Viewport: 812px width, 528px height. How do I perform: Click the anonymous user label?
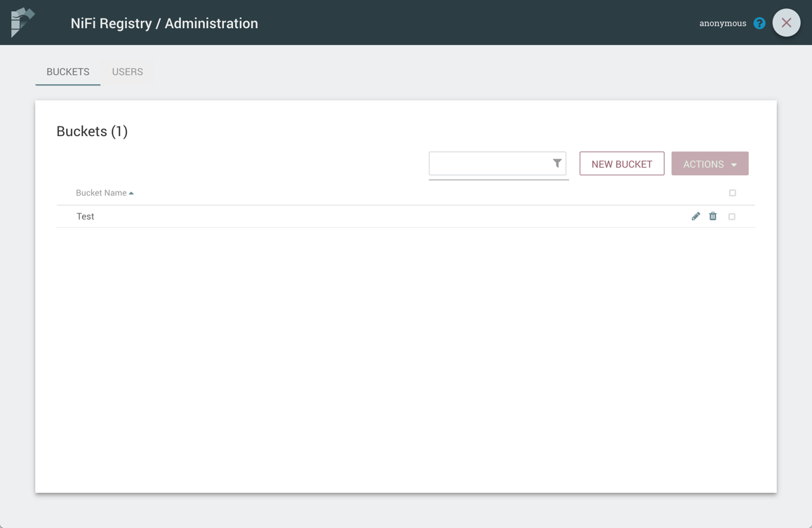click(722, 23)
